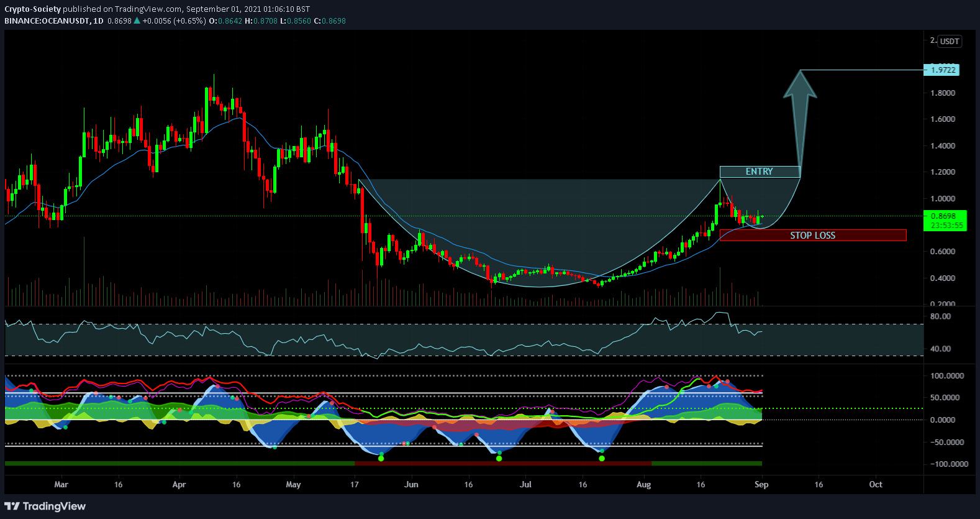Click the 1.6000 price axis label

[x=942, y=119]
